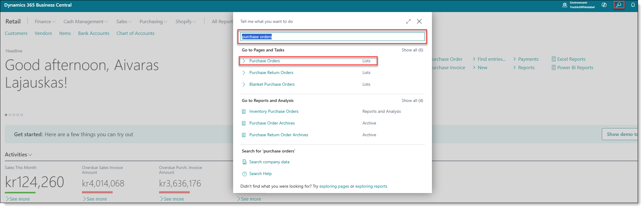Image resolution: width=644 pixels, height=209 pixels.
Task: Select the third headline carousel dot
Action: [14, 115]
